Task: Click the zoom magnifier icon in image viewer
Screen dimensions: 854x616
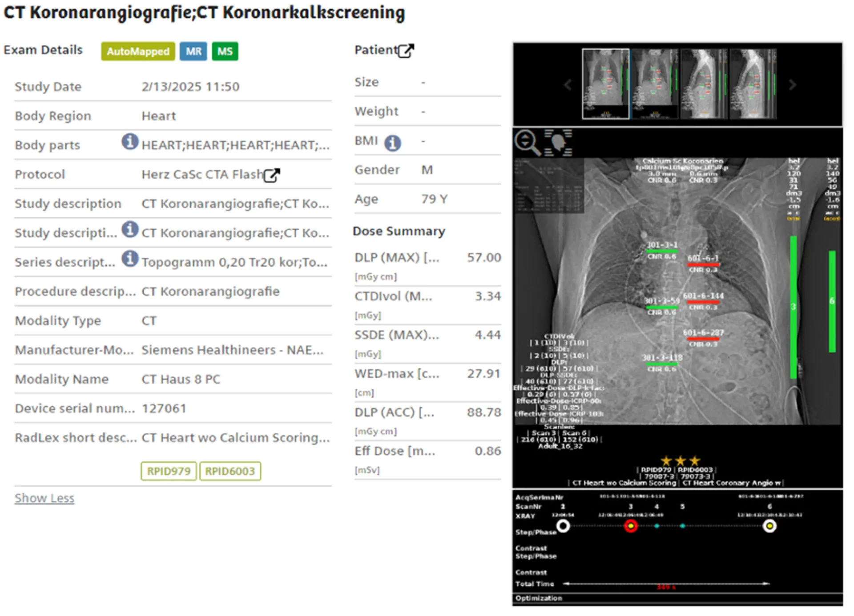Action: click(527, 143)
